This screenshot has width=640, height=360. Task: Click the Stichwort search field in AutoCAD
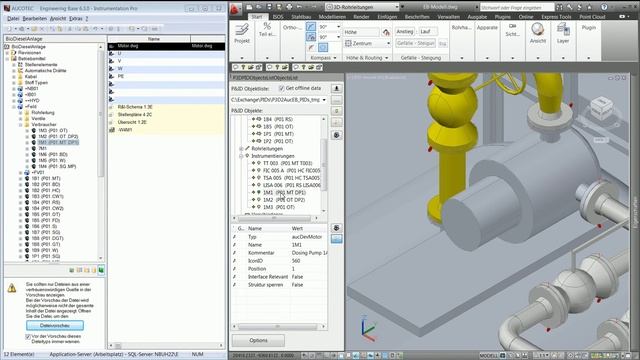coord(517,7)
